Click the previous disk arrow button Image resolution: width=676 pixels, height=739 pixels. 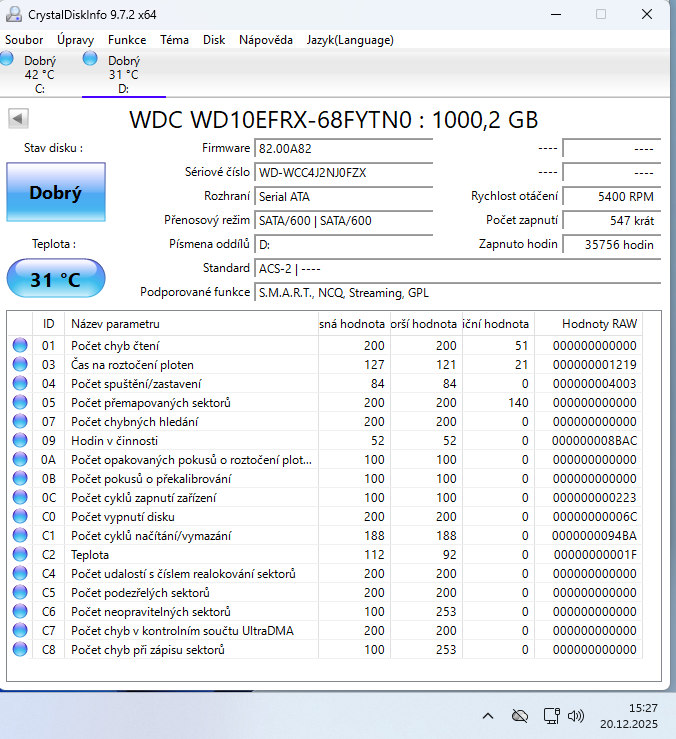17,119
